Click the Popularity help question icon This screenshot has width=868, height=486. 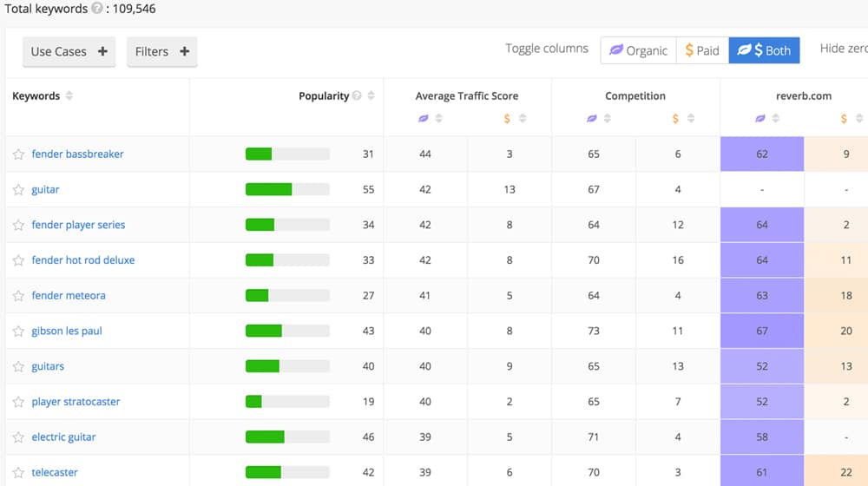(x=357, y=95)
